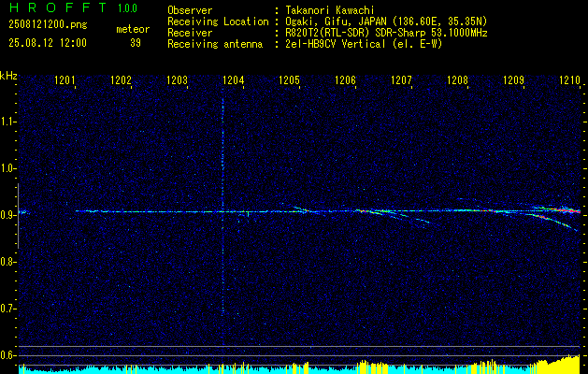
Task: Click the 0.7 kHz axis label
Action: [7, 309]
